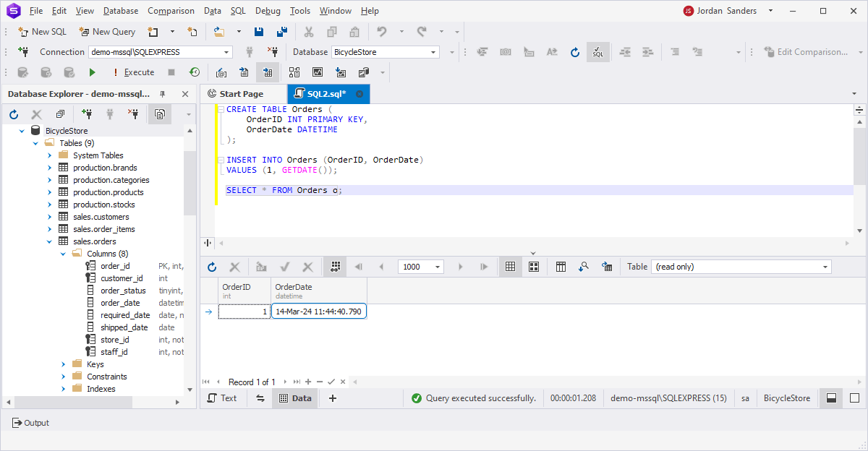Click the OrderID column header
Viewport: 868px width, 451px height.
click(244, 291)
